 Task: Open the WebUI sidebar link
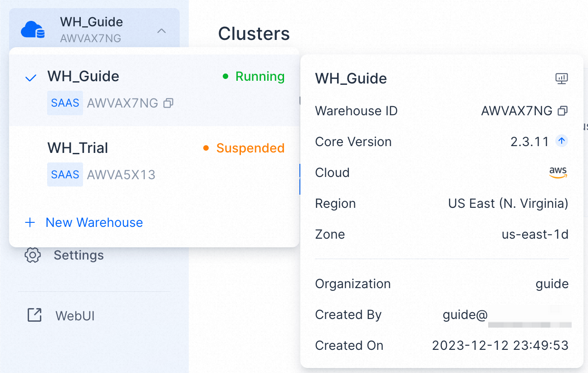tap(75, 316)
